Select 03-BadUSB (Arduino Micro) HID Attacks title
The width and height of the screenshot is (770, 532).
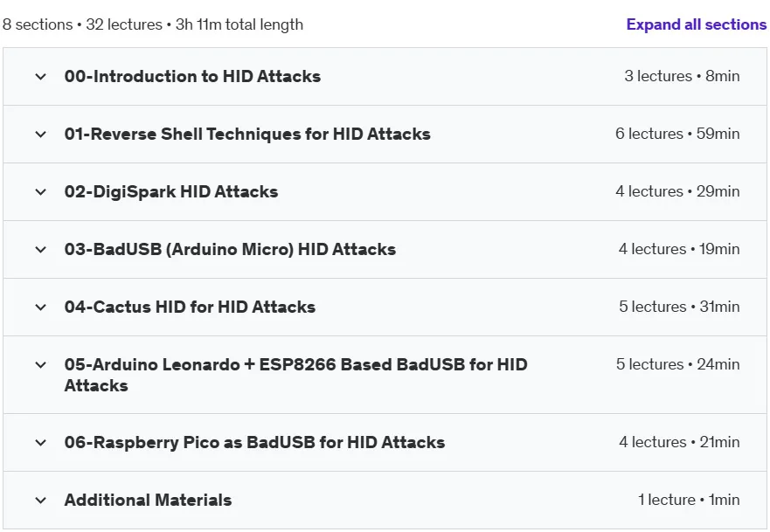tap(231, 249)
